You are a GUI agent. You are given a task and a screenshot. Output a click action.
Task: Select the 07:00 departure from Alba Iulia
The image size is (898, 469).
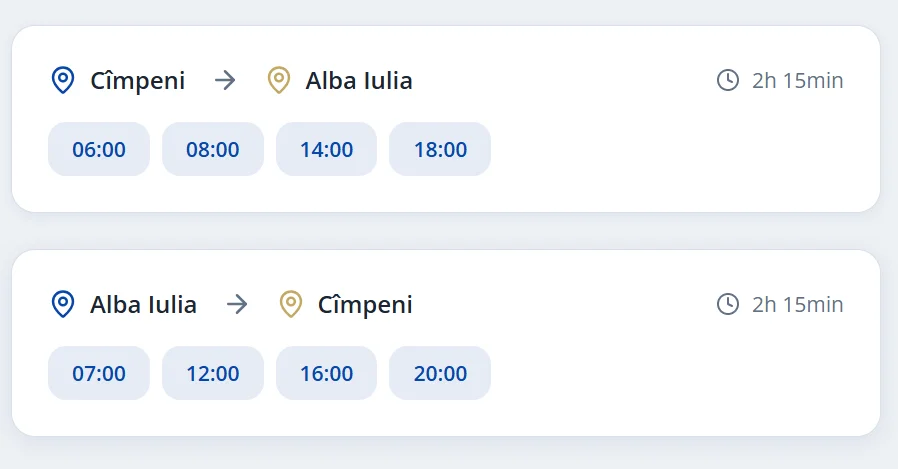coord(99,373)
